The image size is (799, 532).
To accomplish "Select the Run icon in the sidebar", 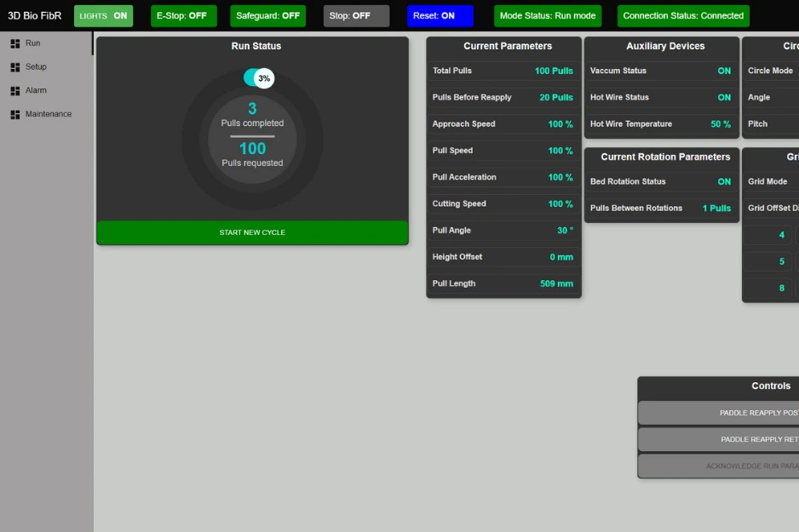I will (14, 43).
